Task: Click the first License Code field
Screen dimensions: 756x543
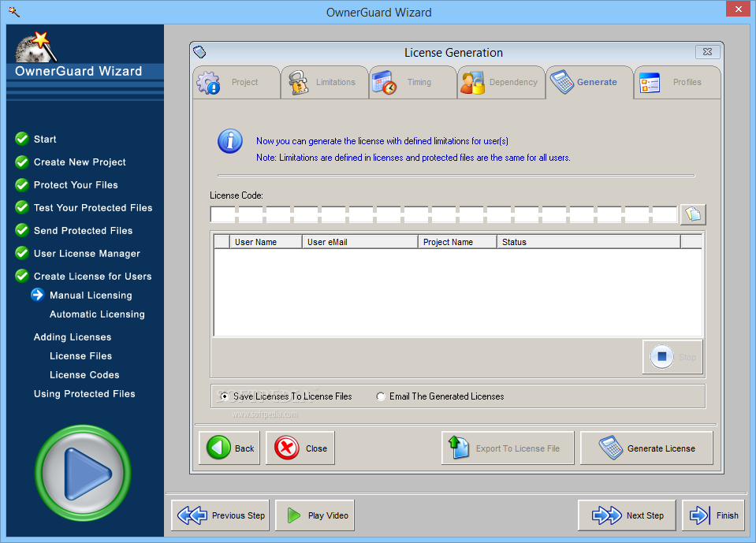Action: click(x=223, y=214)
